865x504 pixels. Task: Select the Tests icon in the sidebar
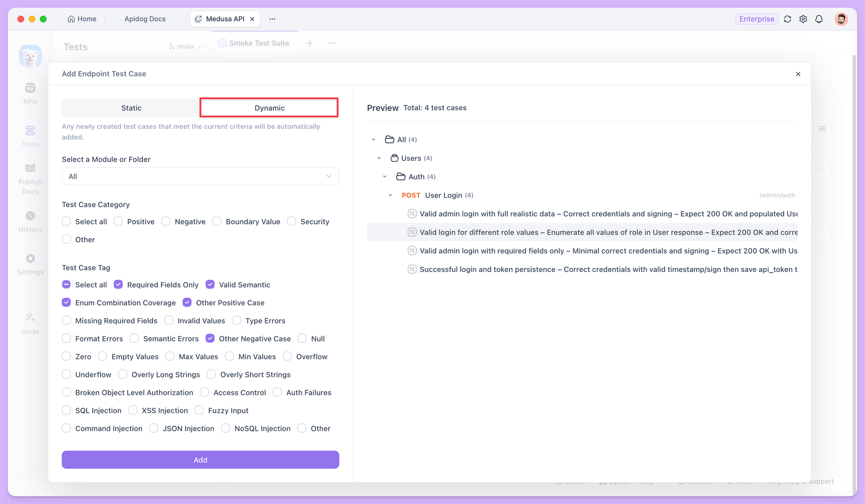tap(30, 134)
